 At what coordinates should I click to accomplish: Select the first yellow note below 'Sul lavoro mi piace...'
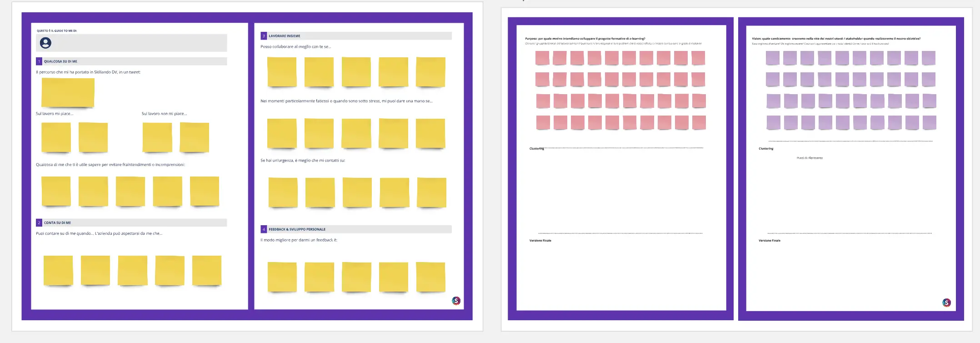[x=56, y=137]
